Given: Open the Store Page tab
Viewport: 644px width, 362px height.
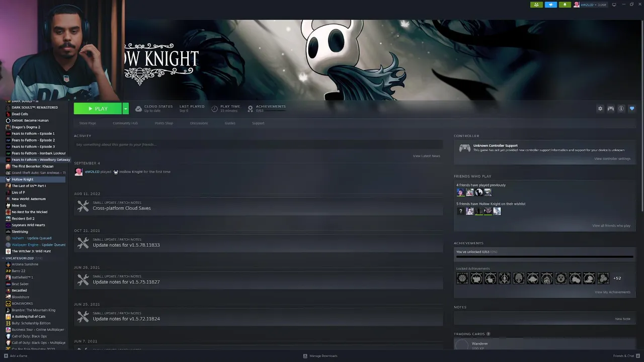Looking at the screenshot, I should tap(88, 123).
